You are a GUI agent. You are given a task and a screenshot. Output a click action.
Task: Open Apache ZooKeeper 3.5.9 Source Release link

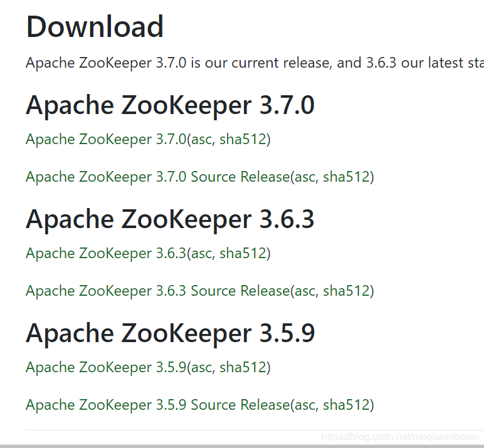[x=158, y=405]
